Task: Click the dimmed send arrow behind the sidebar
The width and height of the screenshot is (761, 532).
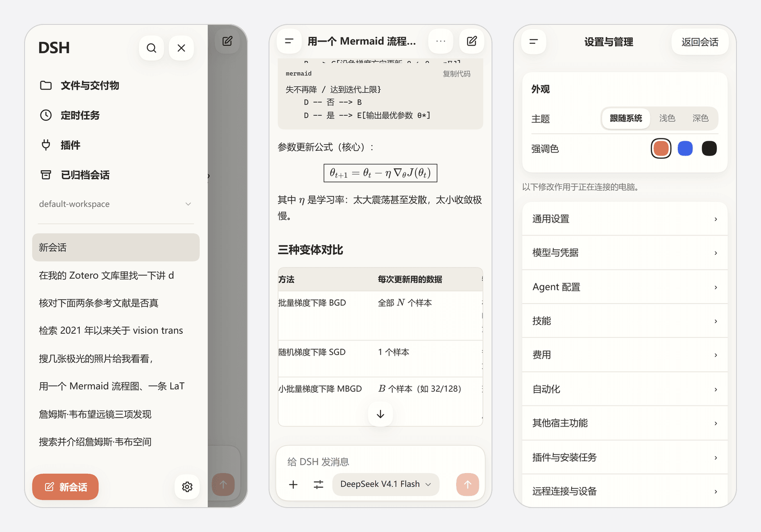Action: [224, 484]
